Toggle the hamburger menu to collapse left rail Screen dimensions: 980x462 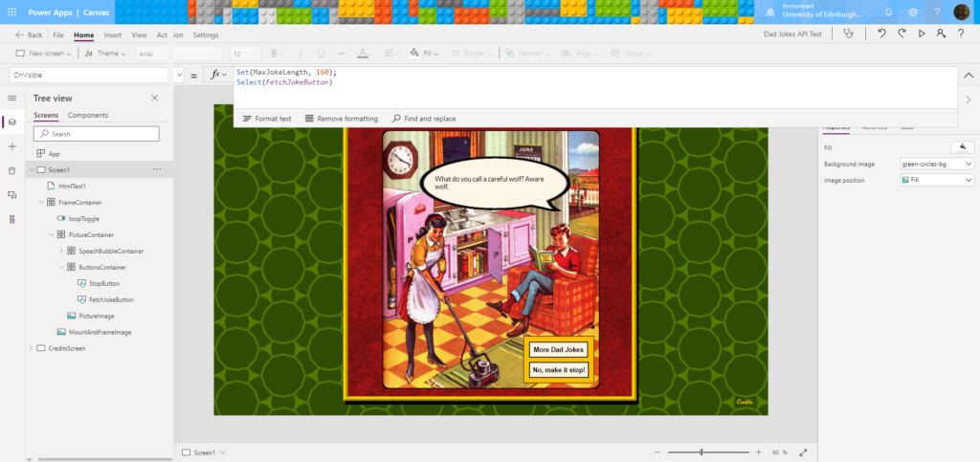click(12, 98)
